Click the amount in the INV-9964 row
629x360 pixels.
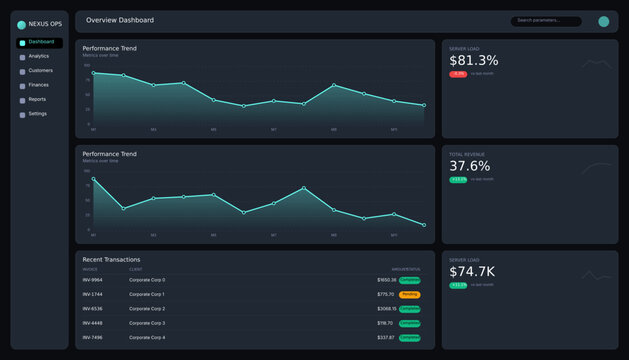tap(387, 280)
